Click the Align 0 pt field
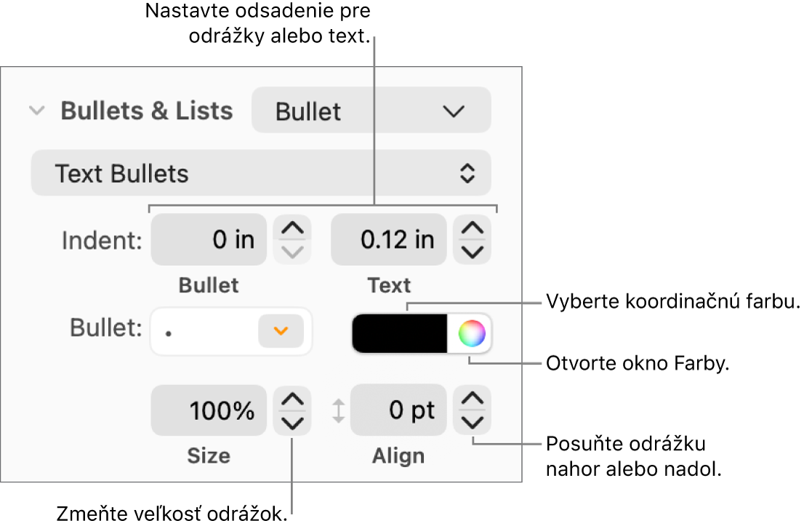This screenshot has height=526, width=812. pos(398,410)
